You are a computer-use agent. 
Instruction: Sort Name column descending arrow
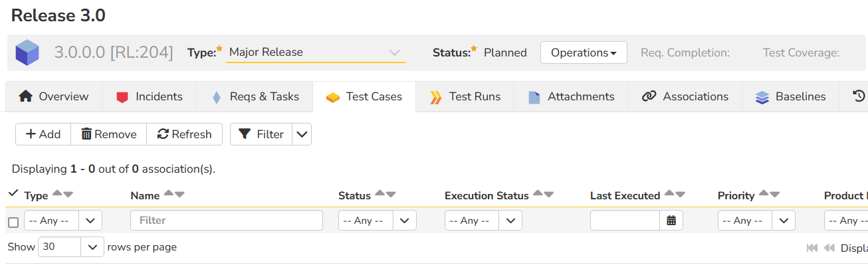(179, 194)
